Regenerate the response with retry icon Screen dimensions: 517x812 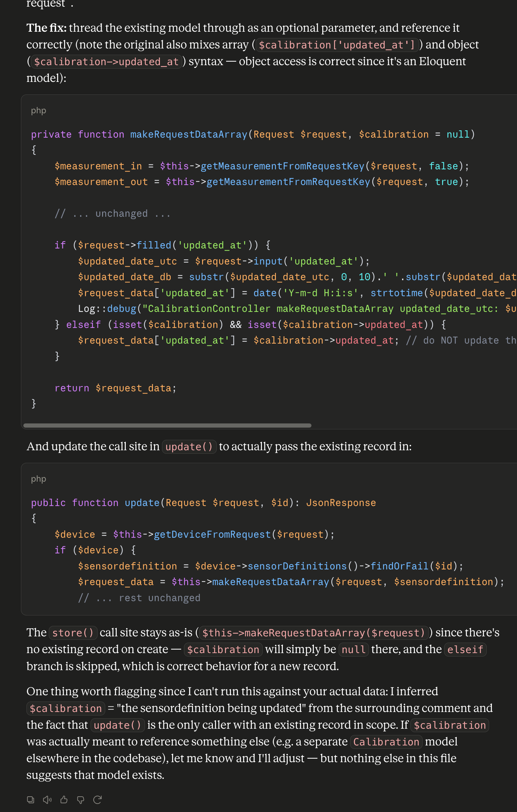(98, 800)
